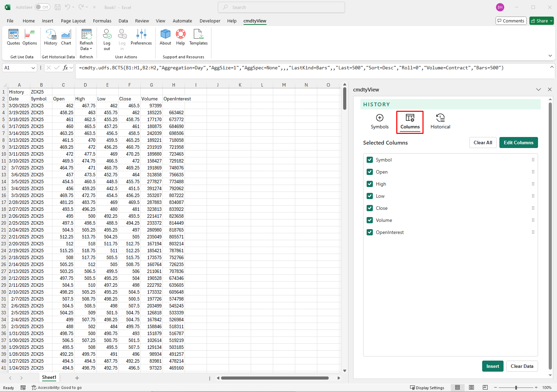Open the Comments button

pos(511,21)
